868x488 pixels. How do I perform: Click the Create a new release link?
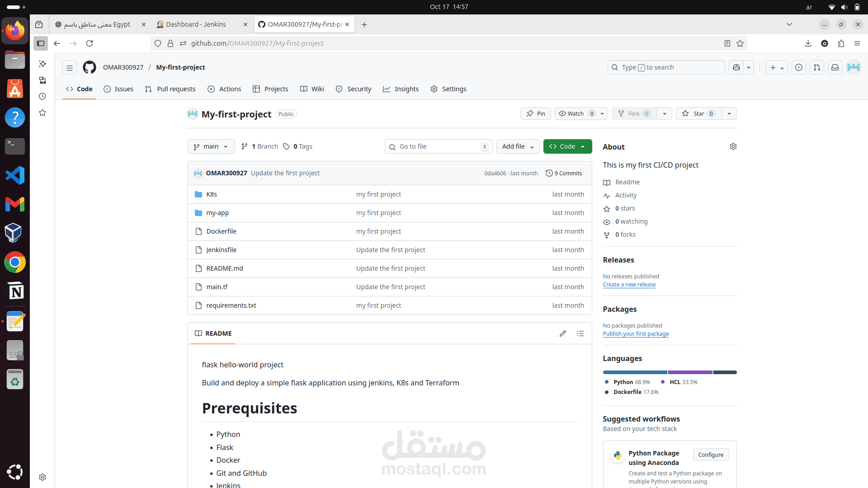point(629,285)
